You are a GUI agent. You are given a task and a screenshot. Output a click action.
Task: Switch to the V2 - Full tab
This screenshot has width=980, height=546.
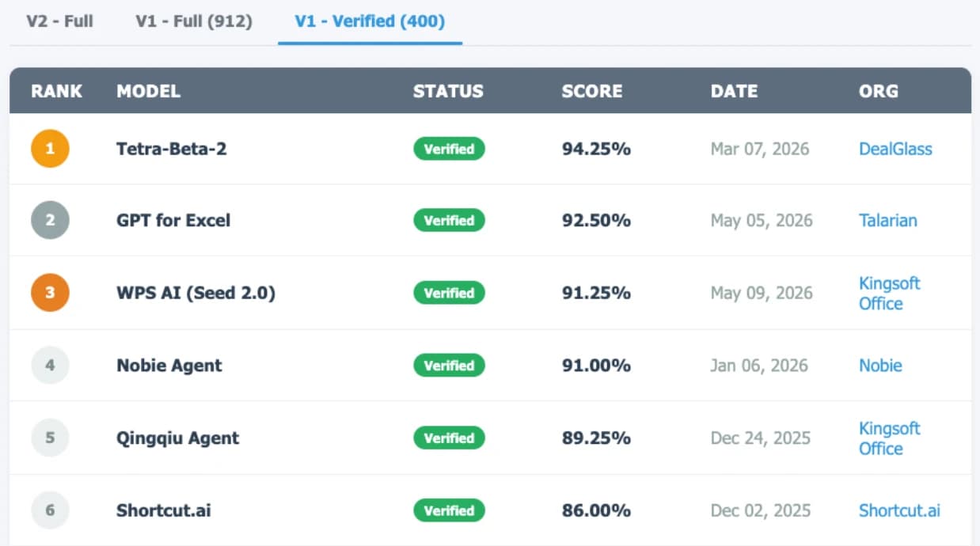click(x=60, y=21)
